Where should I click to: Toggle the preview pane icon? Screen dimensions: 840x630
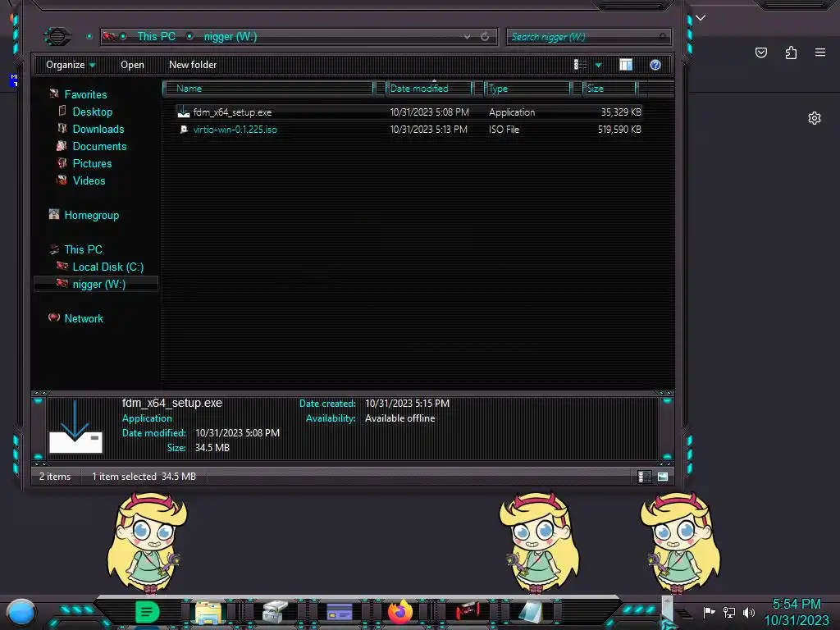626,65
